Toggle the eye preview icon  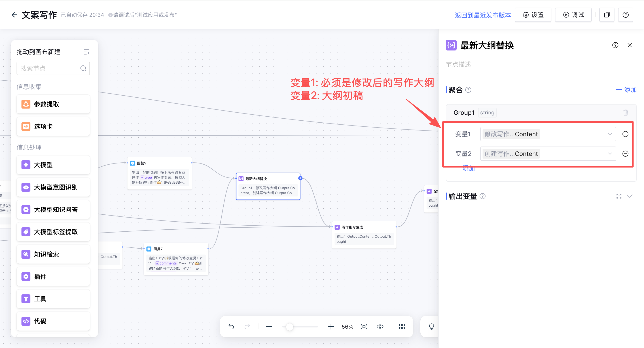tap(380, 327)
